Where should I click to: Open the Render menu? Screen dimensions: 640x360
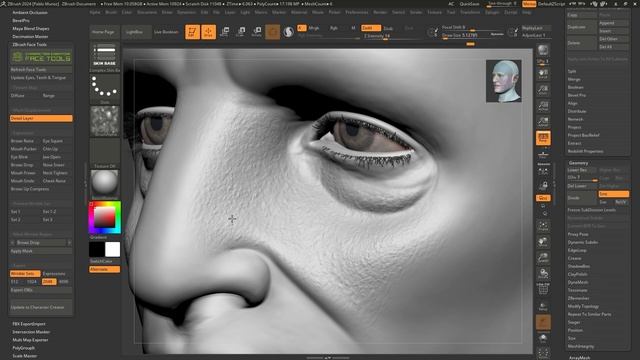click(380, 12)
